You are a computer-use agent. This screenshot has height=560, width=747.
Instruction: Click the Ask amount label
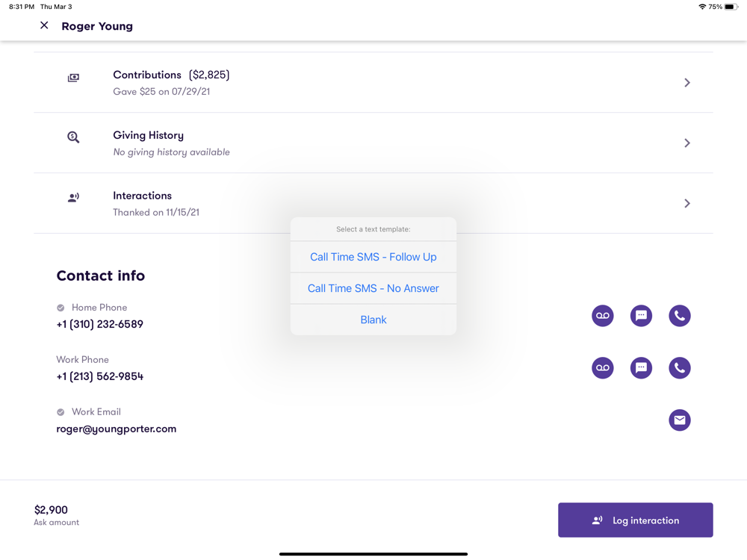tap(56, 523)
